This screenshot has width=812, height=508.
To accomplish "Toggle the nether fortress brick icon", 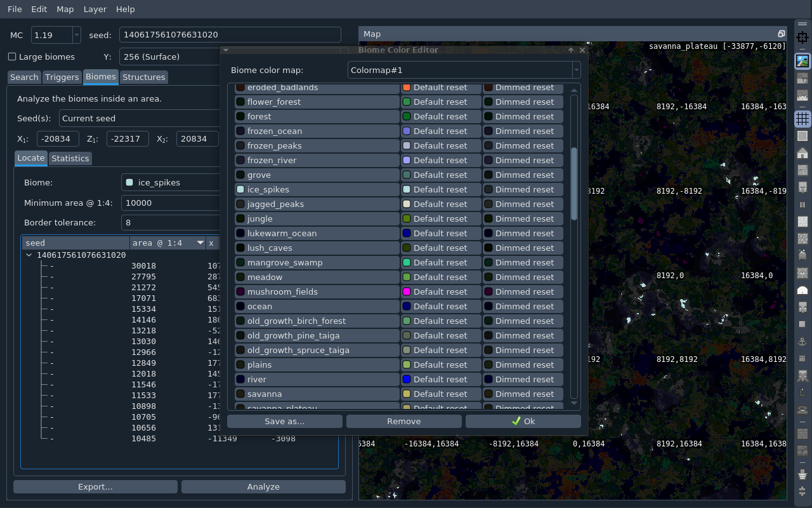I will pyautogui.click(x=802, y=434).
